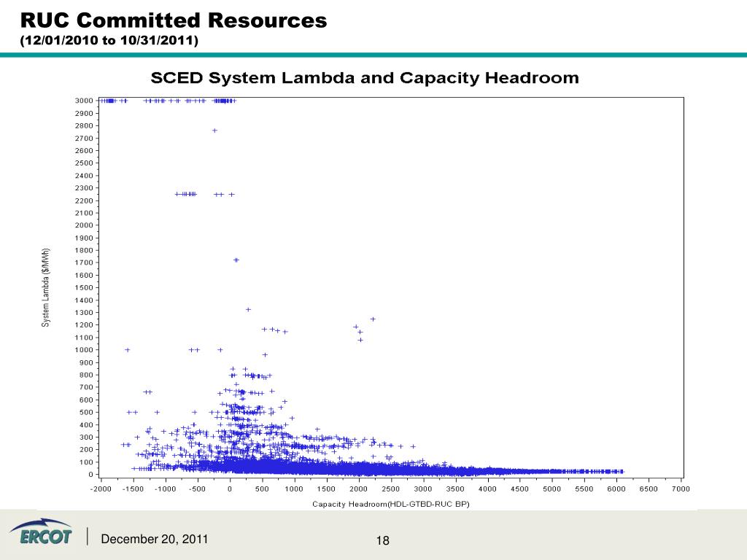The height and width of the screenshot is (560, 747).
Task: Click the ERCOT logo
Action: (41, 532)
